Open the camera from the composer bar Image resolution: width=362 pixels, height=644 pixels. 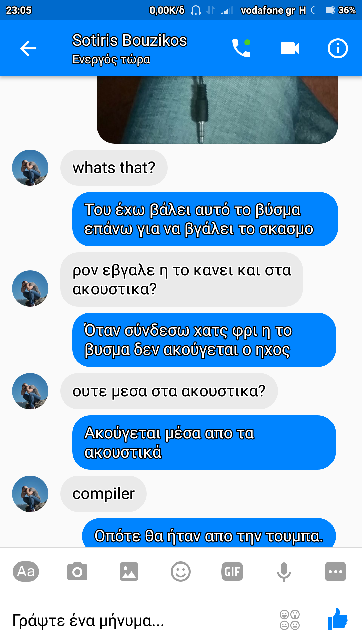[x=77, y=571]
